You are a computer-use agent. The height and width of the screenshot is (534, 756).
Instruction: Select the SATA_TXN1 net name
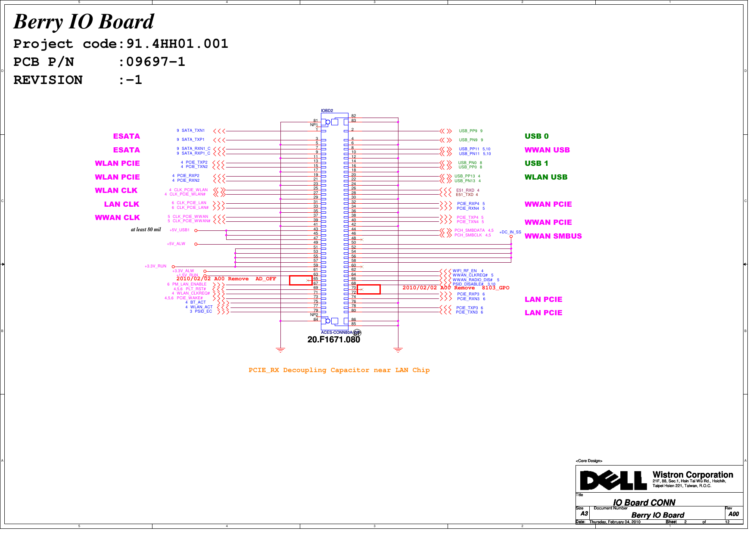click(x=193, y=130)
